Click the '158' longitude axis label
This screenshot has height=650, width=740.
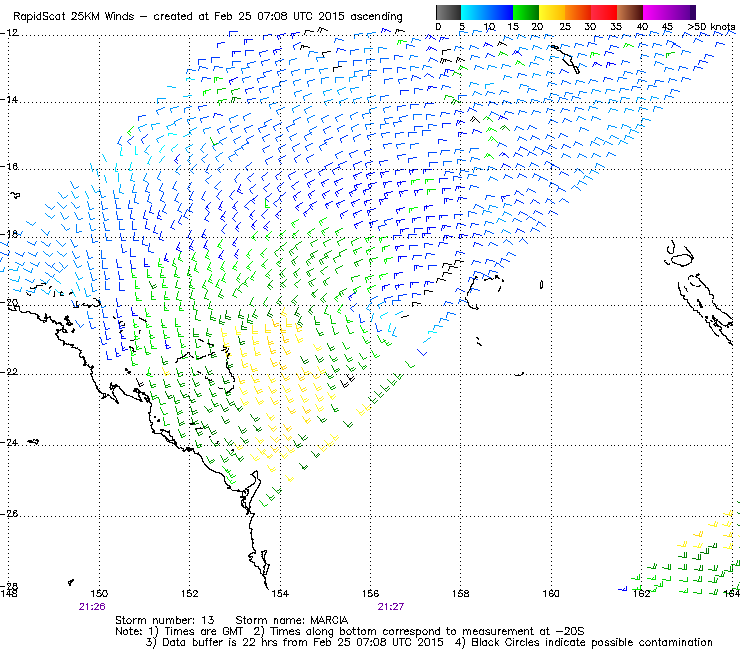click(x=461, y=593)
